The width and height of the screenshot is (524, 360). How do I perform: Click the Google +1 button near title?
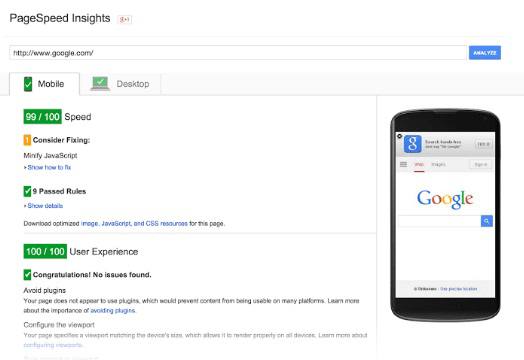[x=125, y=19]
